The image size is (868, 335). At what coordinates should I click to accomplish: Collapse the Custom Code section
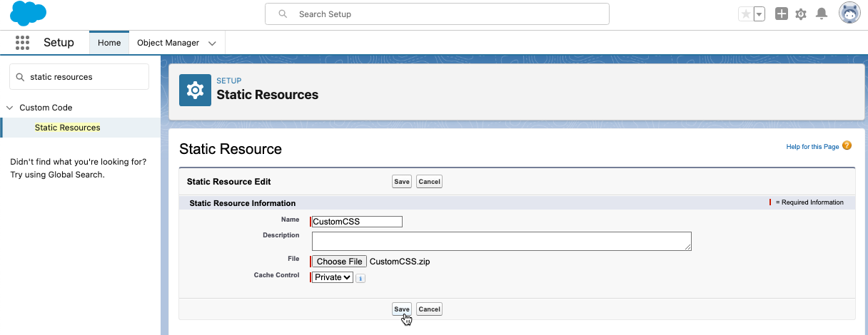coord(10,108)
